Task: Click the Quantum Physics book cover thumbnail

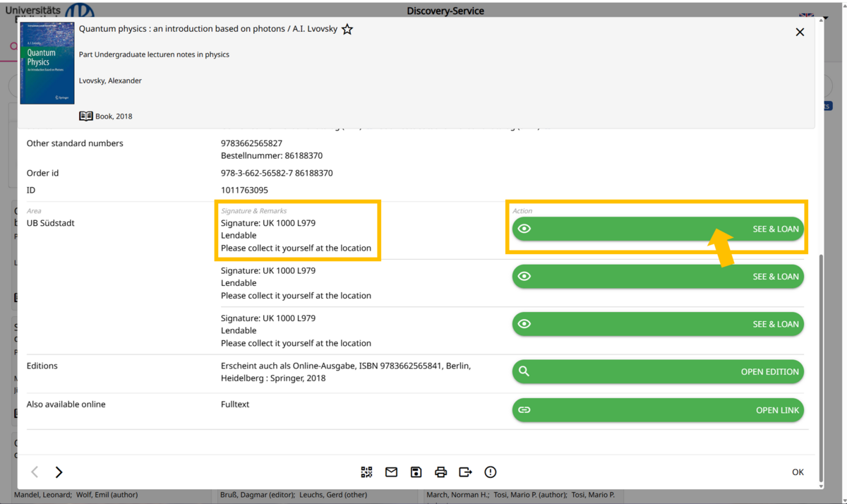Action: tap(47, 64)
